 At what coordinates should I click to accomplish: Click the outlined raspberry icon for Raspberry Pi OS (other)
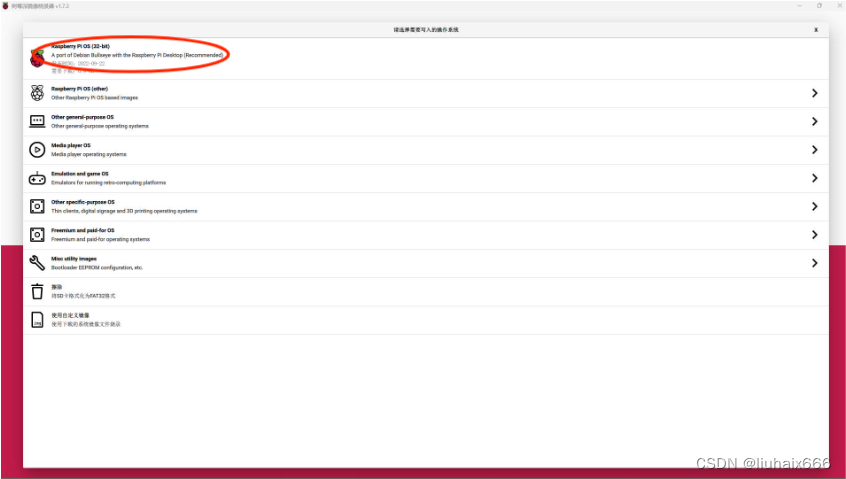click(x=37, y=93)
